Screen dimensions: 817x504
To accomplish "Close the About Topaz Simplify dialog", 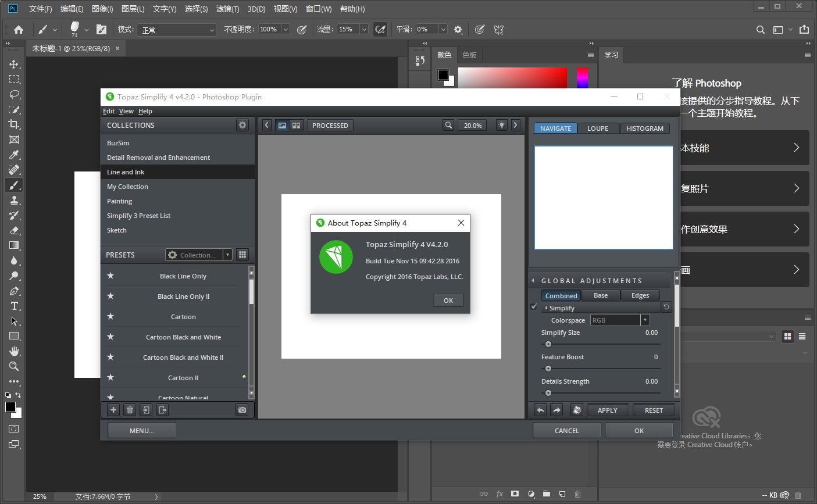I will click(461, 223).
